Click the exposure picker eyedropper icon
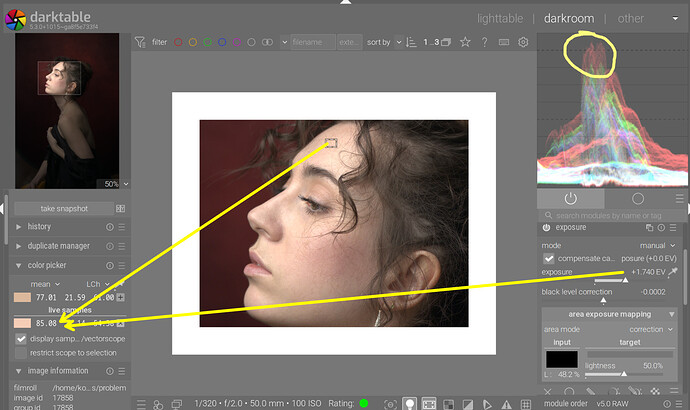 tap(672, 272)
